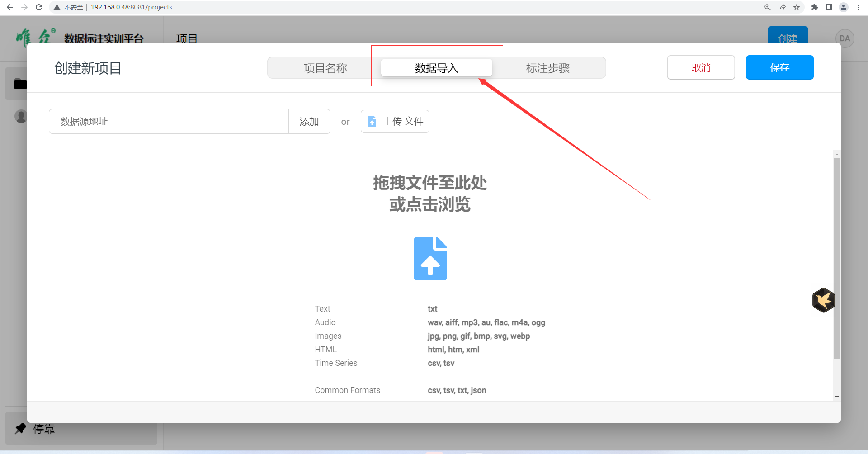Click the scrollbar down arrow in the dialog
The height and width of the screenshot is (454, 868).
click(x=837, y=397)
